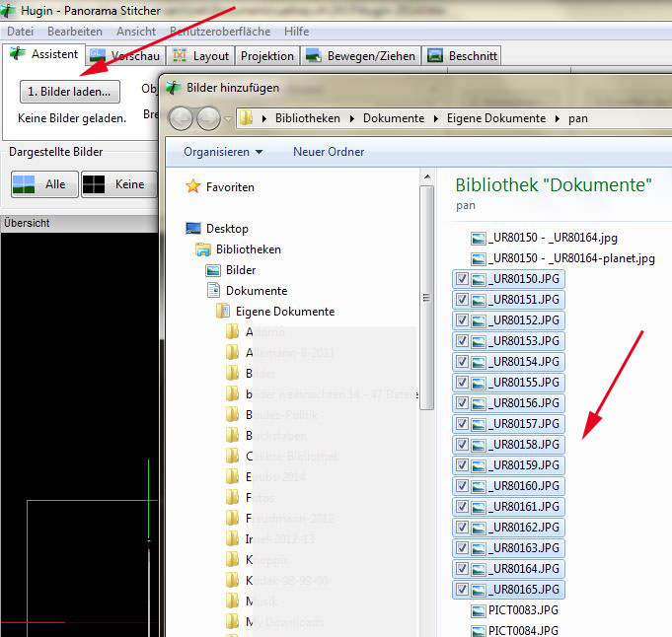
Task: Create a folder via Neuer Ordner
Action: click(329, 152)
